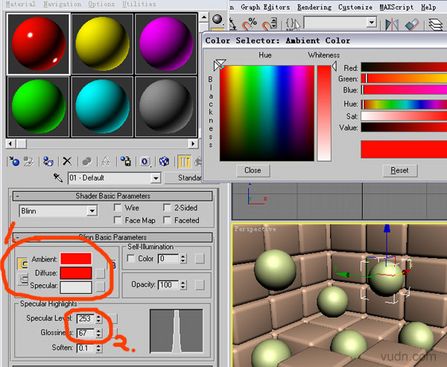Open MAXScript menu
447x367 pixels.
(396, 7)
